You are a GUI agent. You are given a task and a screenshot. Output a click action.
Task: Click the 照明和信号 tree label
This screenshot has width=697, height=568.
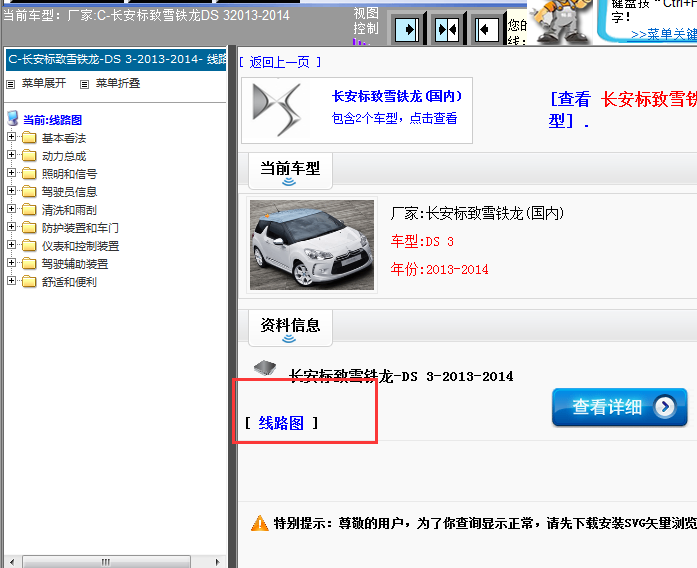69,174
